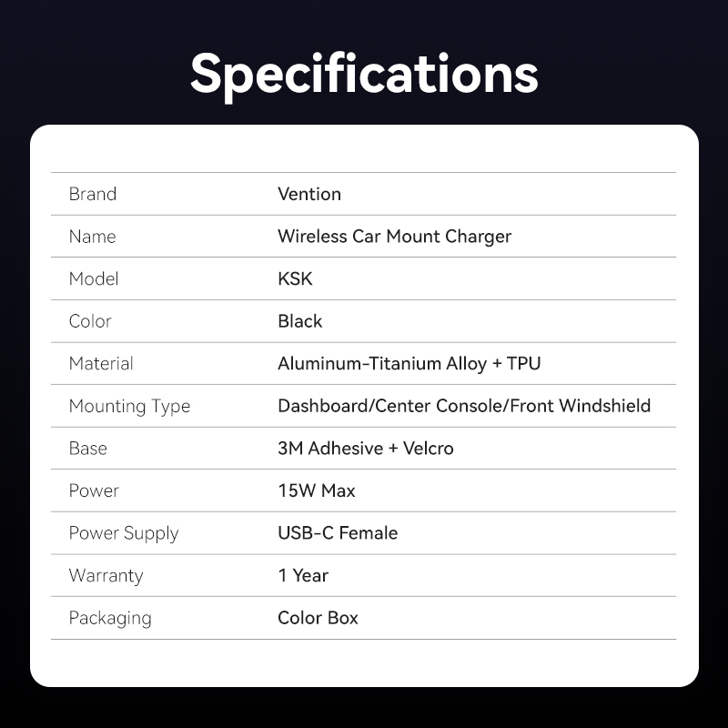Select the 15W Max power value
The image size is (728, 728).
coord(317,490)
